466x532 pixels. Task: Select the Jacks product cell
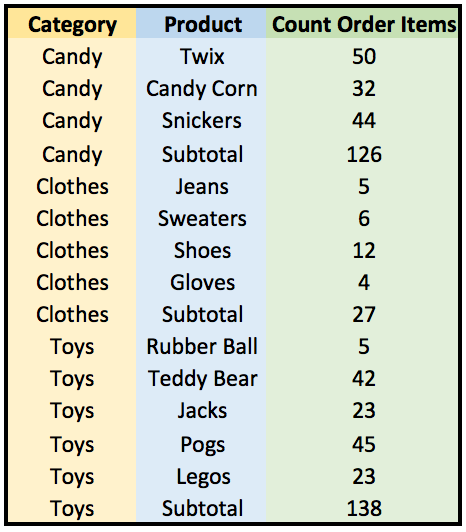point(202,411)
